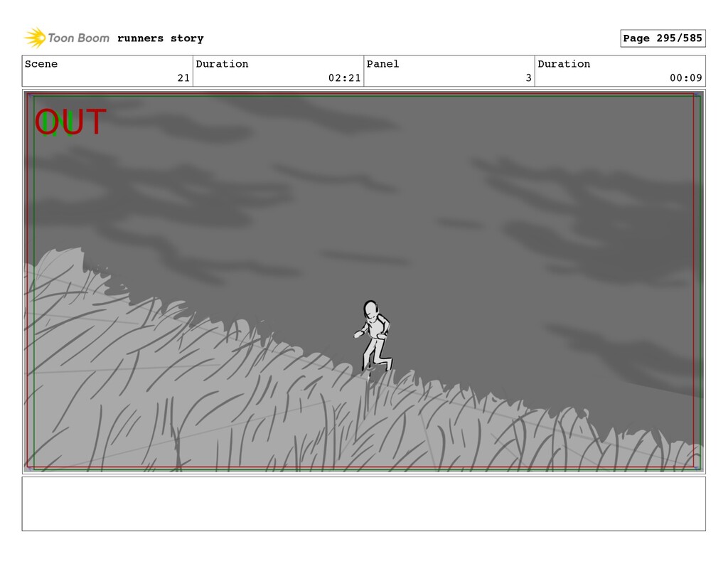
Task: Click the 'Page 295/585' box
Action: pyautogui.click(x=663, y=38)
